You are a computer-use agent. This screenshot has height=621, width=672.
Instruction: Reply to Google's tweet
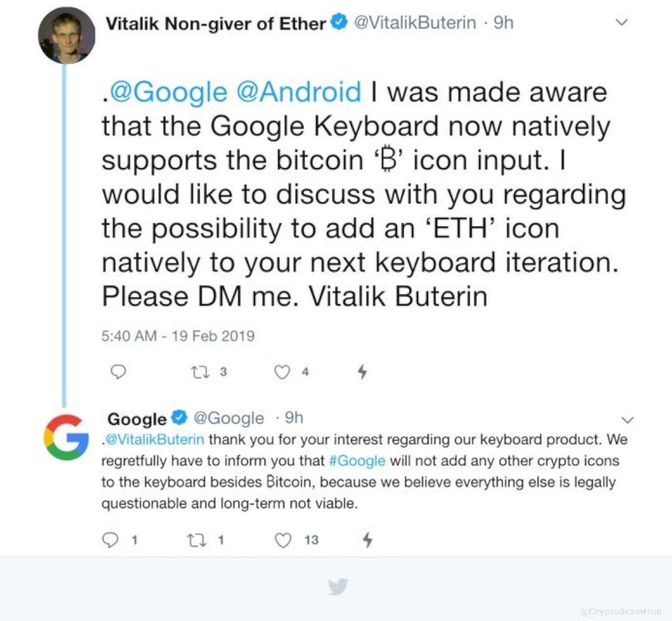tap(110, 540)
